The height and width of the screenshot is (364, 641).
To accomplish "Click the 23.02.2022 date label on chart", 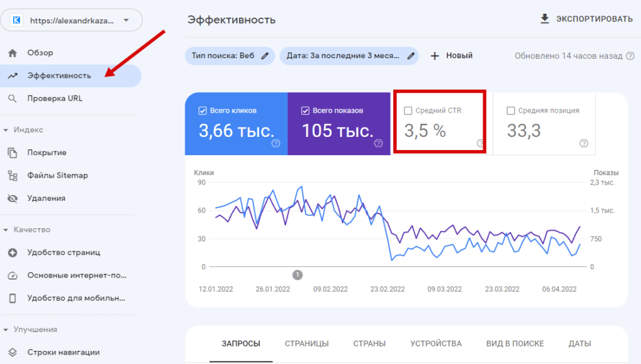I will tap(387, 289).
